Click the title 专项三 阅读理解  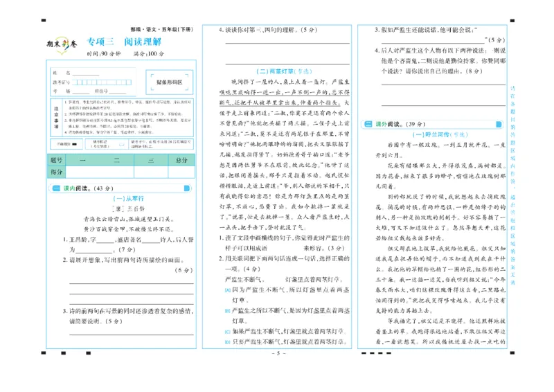point(124,42)
